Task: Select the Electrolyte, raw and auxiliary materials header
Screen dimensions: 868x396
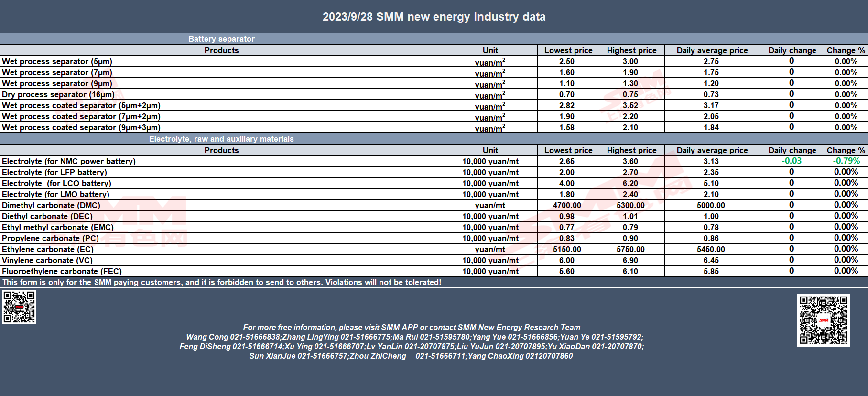Action: (221, 139)
